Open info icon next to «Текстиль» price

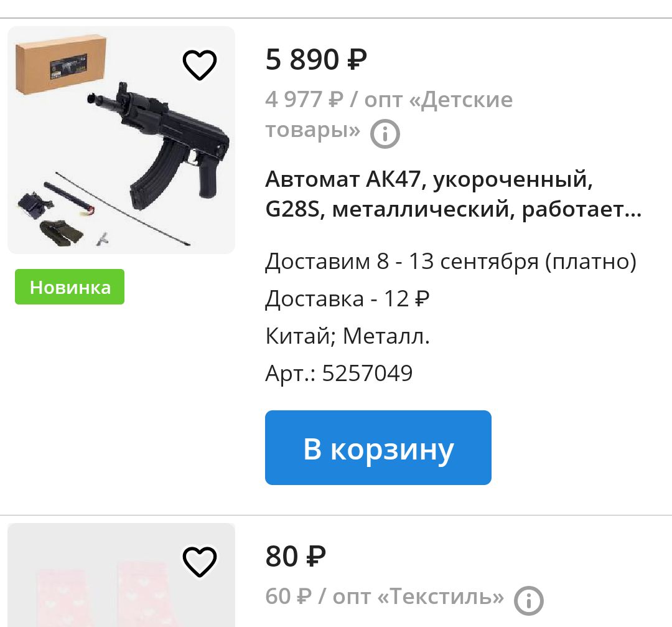[528, 600]
